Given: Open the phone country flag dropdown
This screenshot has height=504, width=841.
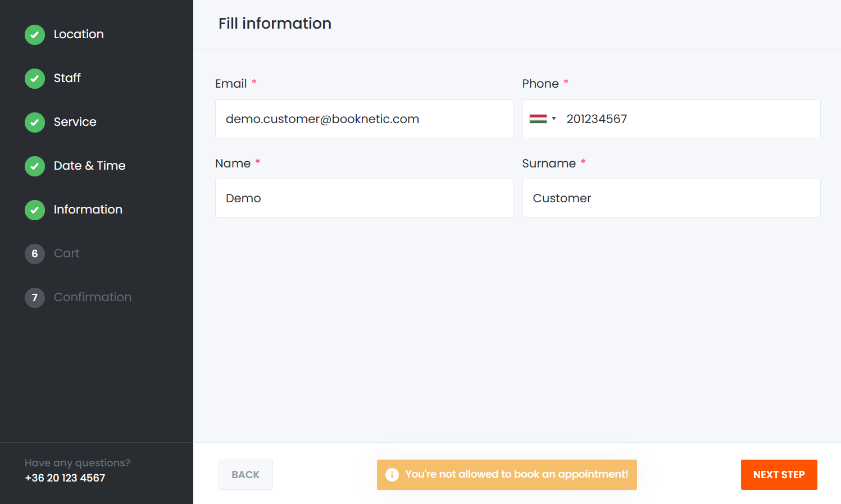Looking at the screenshot, I should [543, 119].
